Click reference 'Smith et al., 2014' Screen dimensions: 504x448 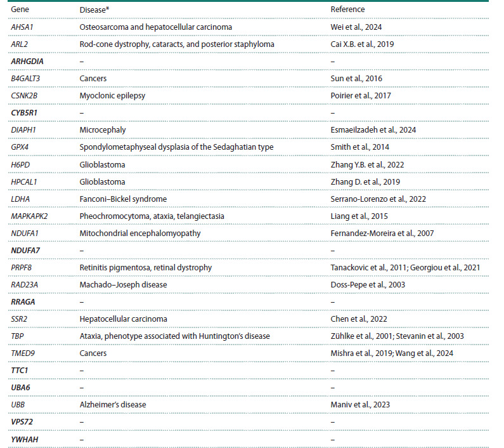(359, 147)
